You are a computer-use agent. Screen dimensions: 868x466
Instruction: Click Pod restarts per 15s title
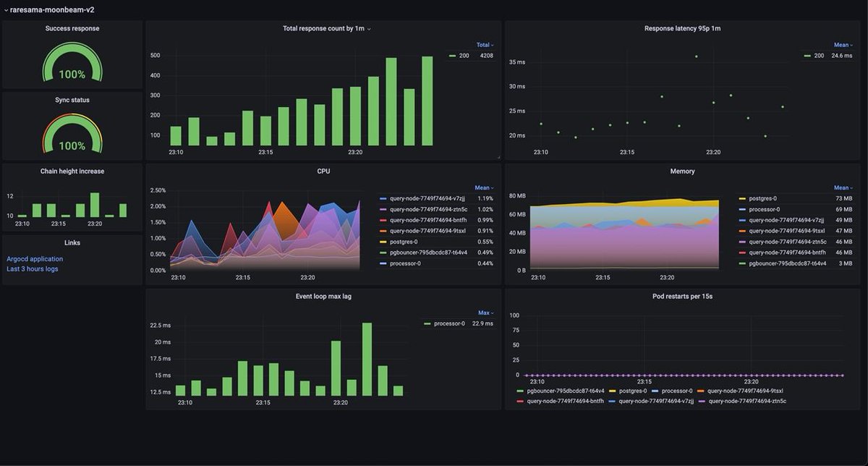[x=682, y=297]
